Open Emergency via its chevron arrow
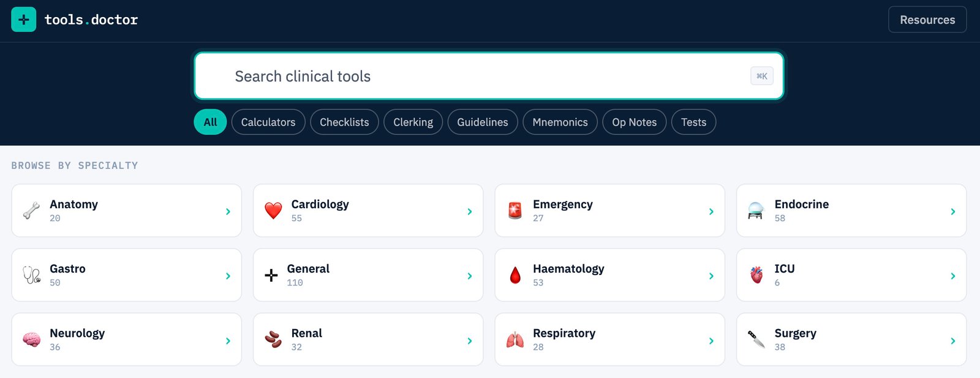Screen dimensions: 980x378 711,211
